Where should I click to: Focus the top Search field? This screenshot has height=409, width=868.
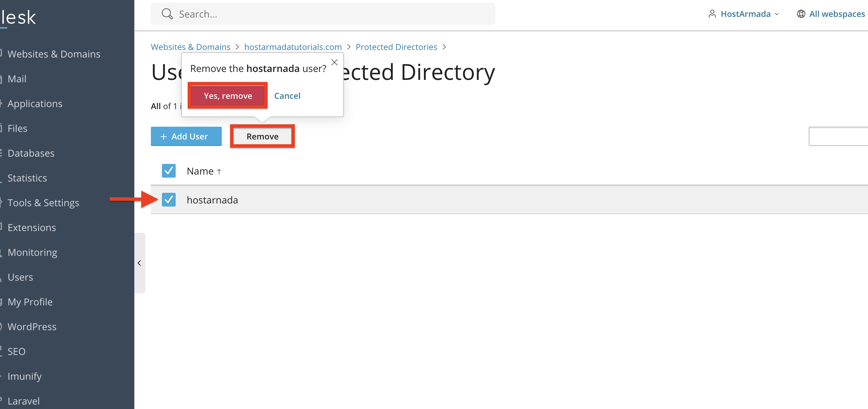click(323, 14)
